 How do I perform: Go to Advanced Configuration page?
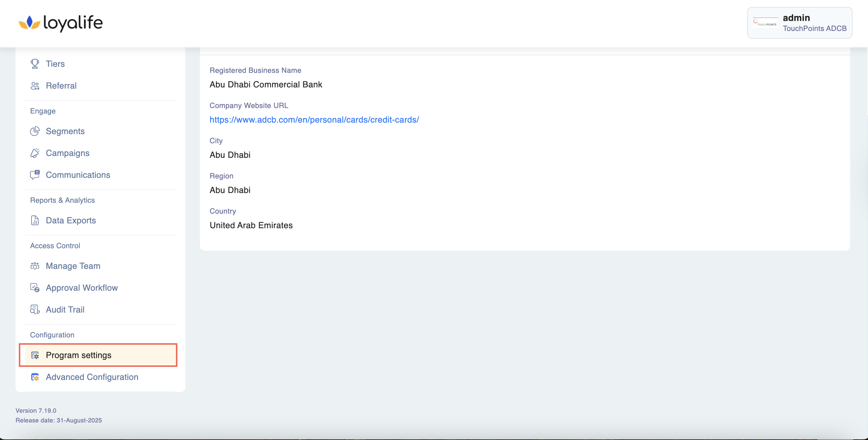[x=92, y=377]
